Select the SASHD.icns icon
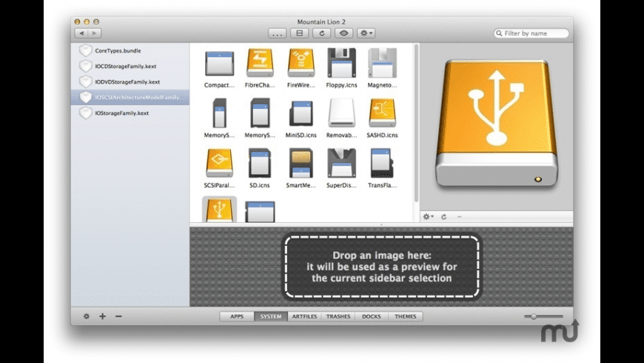 [x=382, y=113]
